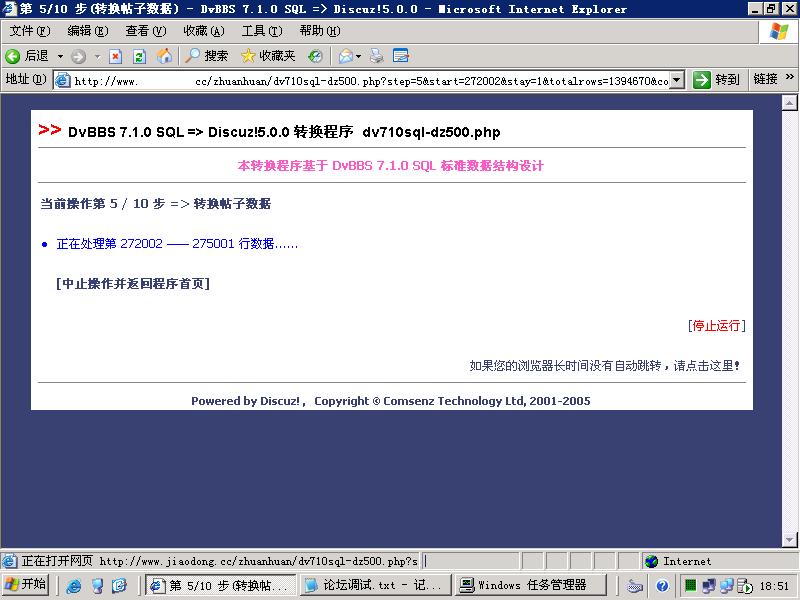
Task: Switch to 论坛调试.txt Notepad taskbar button
Action: point(376,585)
